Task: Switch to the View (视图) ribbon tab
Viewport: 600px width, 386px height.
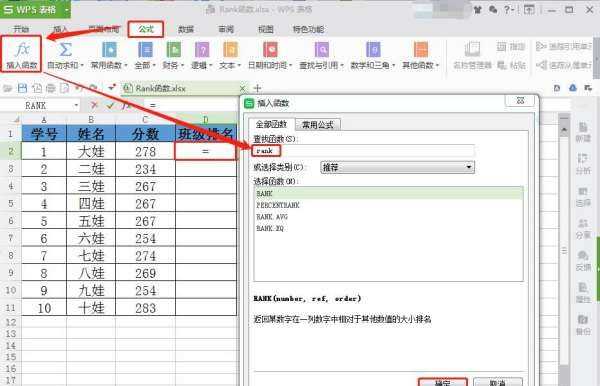Action: tap(266, 29)
